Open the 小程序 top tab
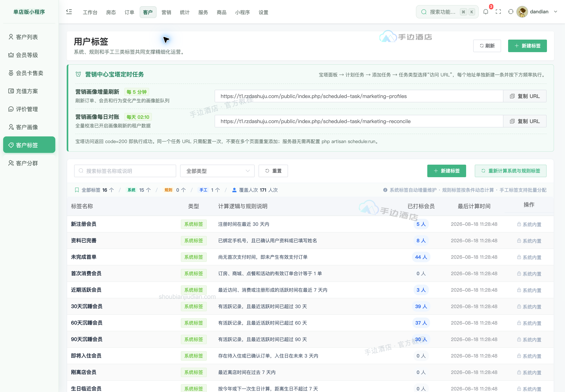 point(242,12)
